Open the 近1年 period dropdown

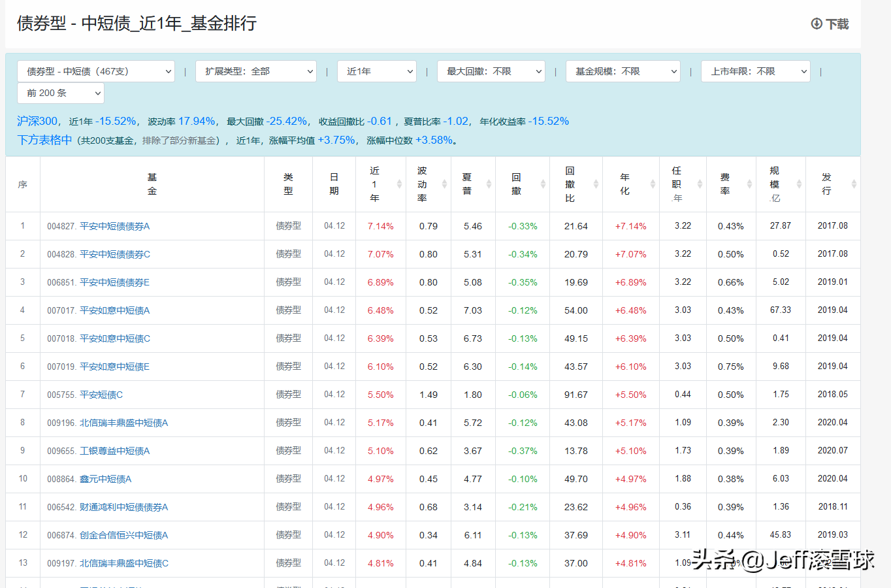pos(377,71)
